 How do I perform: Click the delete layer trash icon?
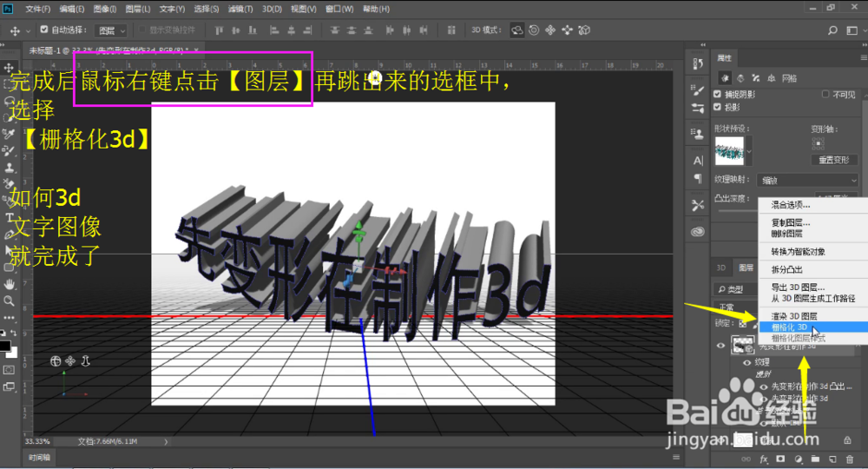[850, 459]
